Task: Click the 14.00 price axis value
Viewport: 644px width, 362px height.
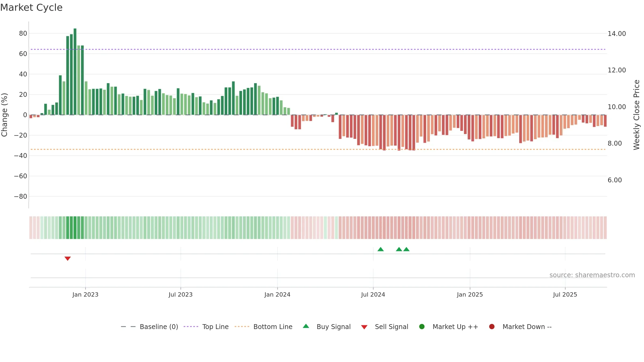Action: [617, 34]
